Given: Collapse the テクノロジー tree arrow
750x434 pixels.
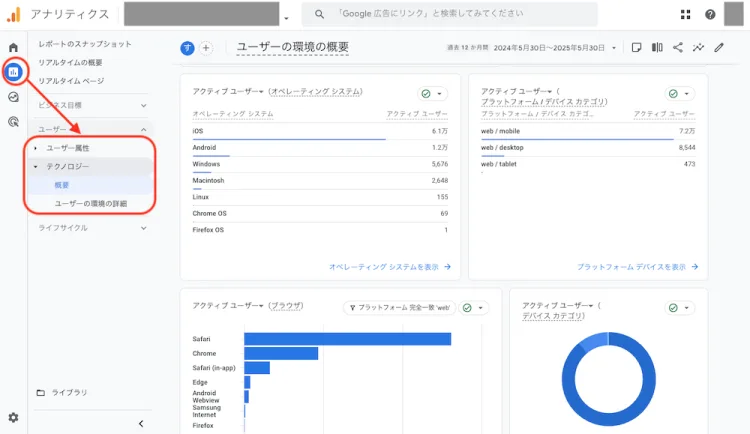Looking at the screenshot, I should coord(35,167).
